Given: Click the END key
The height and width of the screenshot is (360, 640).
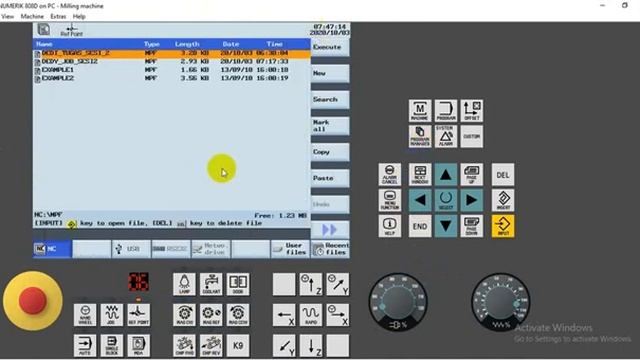Looking at the screenshot, I should (420, 226).
